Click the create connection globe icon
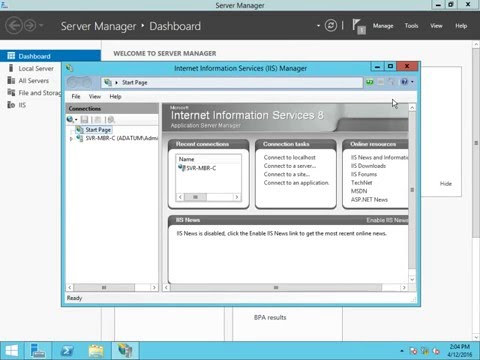This screenshot has width=480, height=360. point(70,119)
